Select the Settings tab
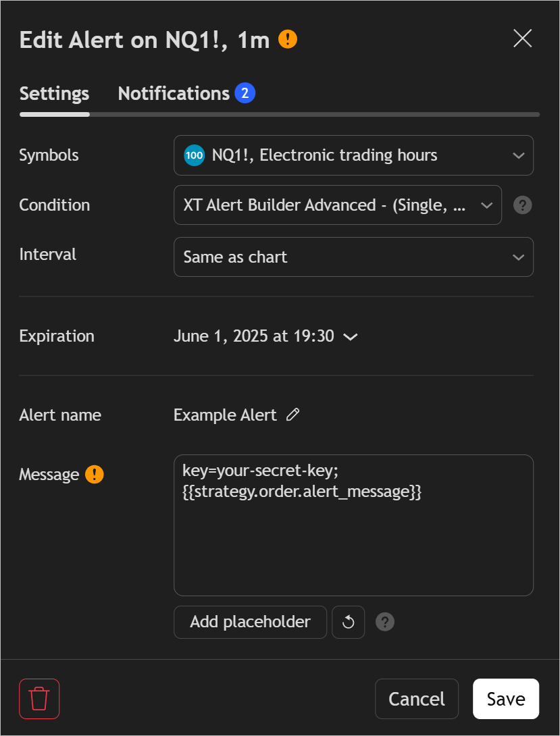The height and width of the screenshot is (736, 560). tap(54, 93)
